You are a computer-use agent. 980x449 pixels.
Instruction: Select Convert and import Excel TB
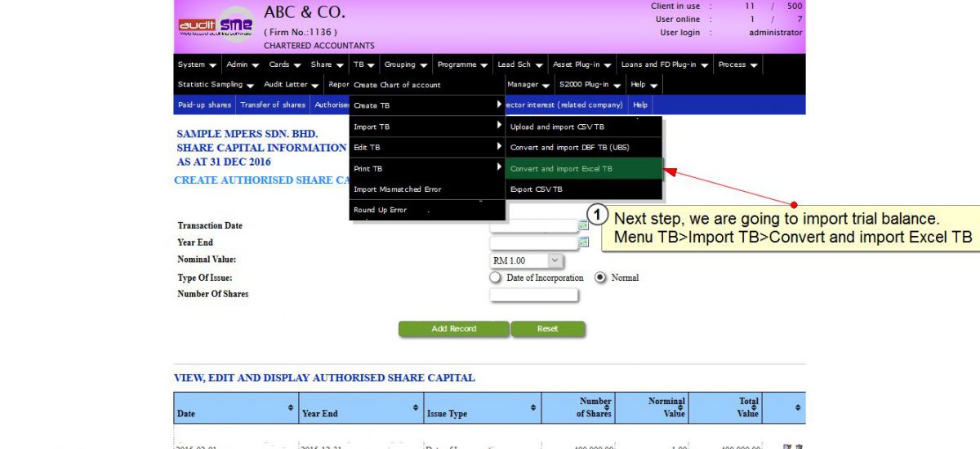(x=583, y=169)
